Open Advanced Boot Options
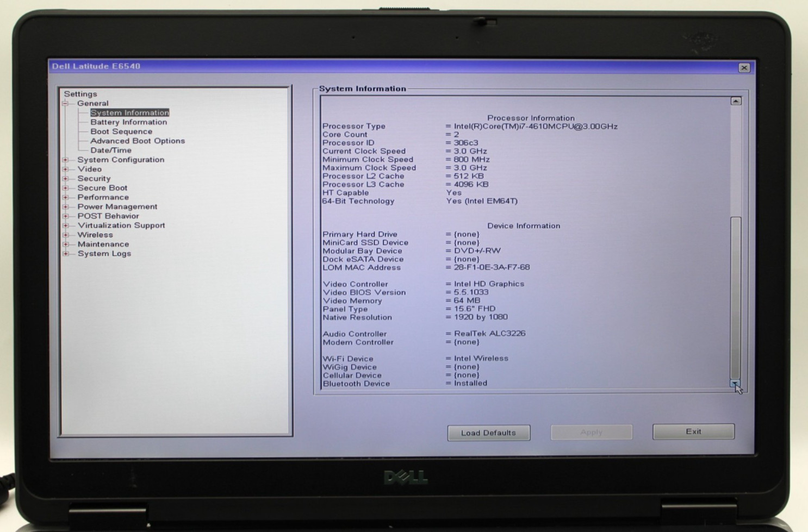This screenshot has width=808, height=532. (x=138, y=141)
